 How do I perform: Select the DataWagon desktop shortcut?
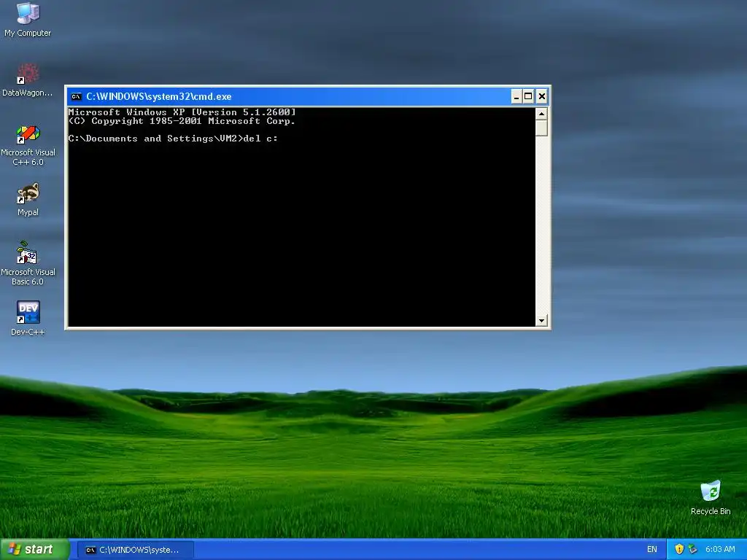pyautogui.click(x=28, y=79)
